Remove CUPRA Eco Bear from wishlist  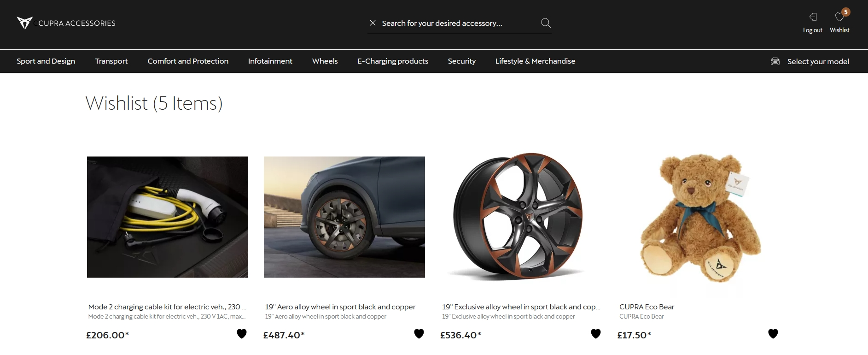tap(773, 334)
